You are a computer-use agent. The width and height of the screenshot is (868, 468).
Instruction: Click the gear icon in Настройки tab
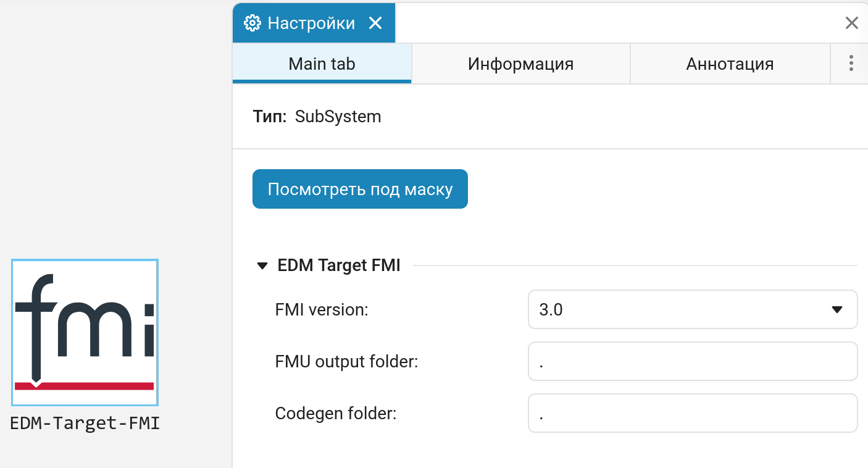coord(252,23)
